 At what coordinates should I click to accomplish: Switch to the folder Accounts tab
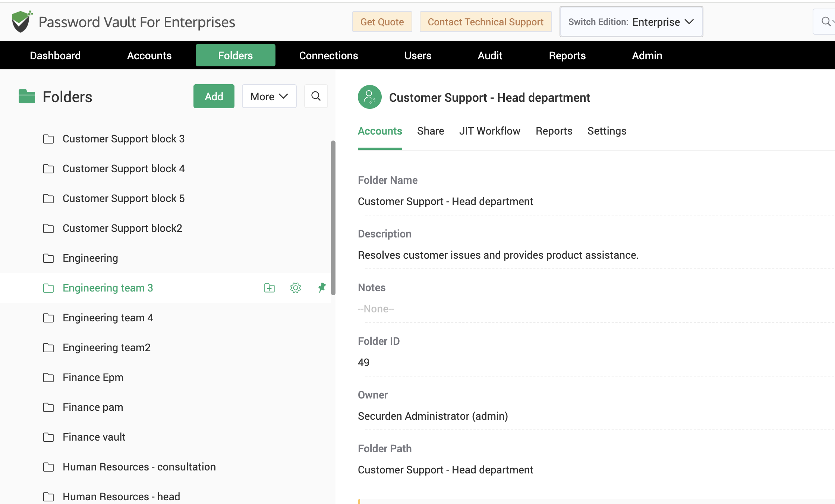[380, 131]
